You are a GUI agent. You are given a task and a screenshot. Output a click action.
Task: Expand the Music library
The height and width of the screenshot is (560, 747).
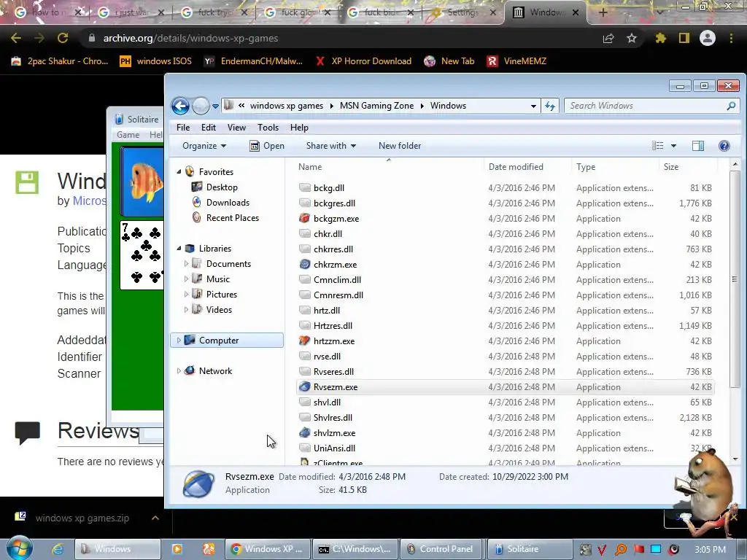[186, 279]
